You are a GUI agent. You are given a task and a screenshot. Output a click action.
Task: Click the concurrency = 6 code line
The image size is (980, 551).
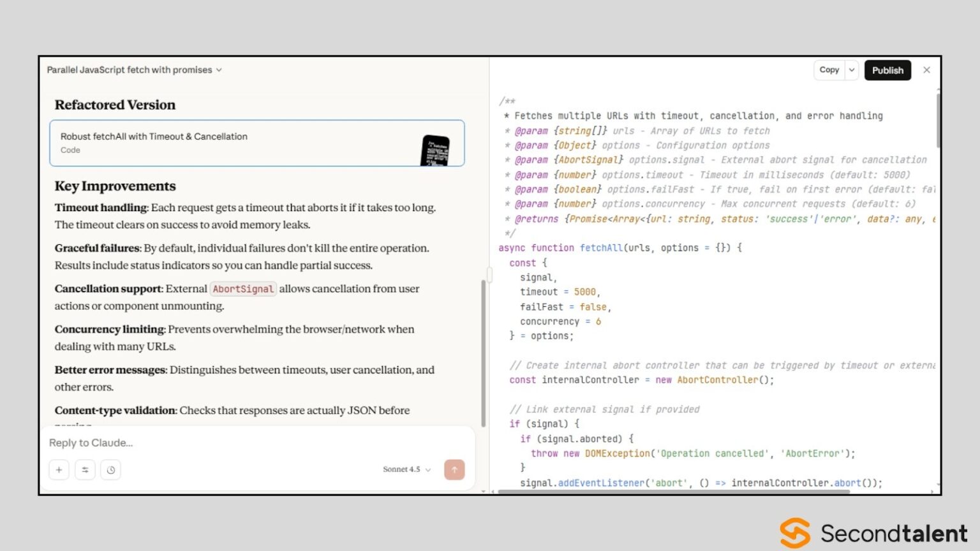coord(560,321)
